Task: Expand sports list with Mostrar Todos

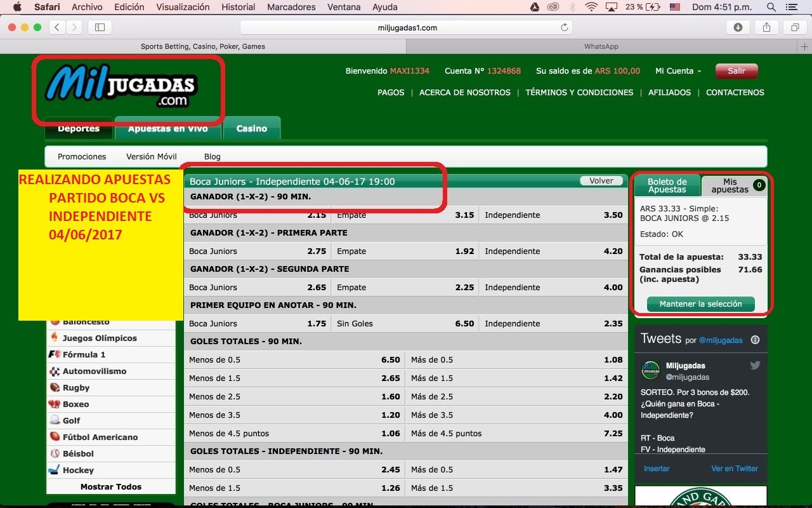Action: [111, 486]
